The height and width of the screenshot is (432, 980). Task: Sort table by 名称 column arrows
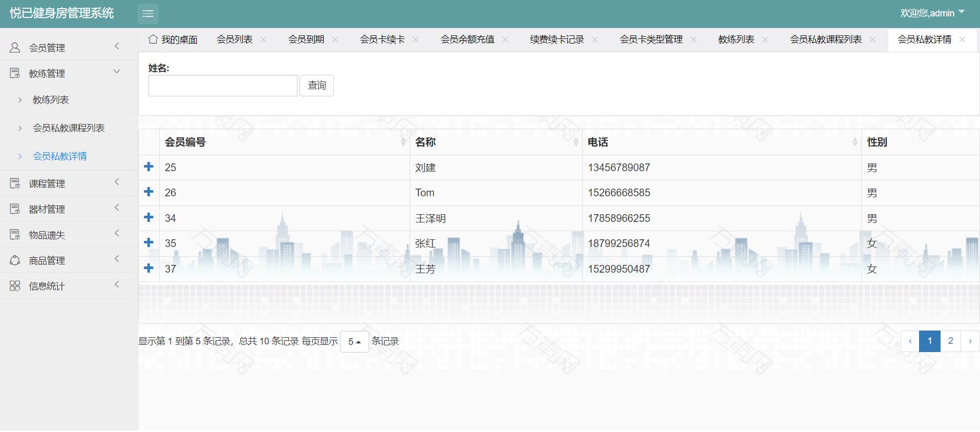pos(576,142)
